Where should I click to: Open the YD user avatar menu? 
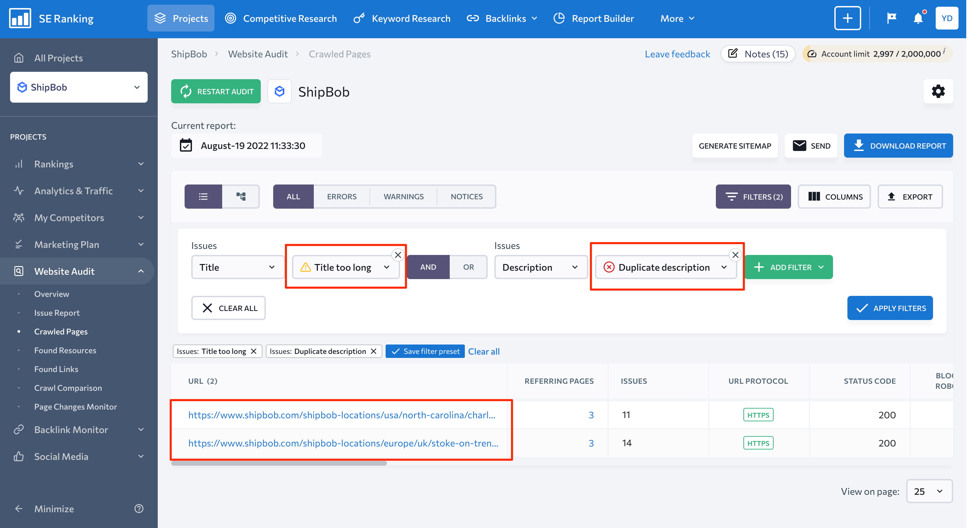946,18
